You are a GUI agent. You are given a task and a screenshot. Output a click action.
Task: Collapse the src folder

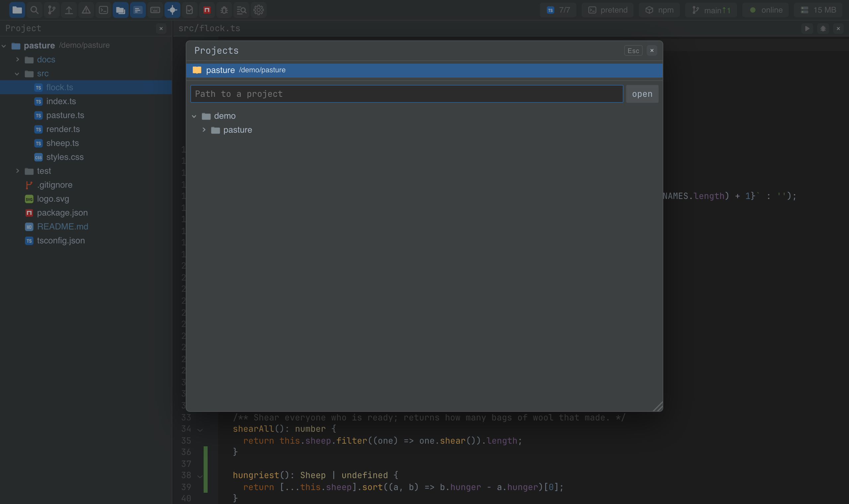17,74
